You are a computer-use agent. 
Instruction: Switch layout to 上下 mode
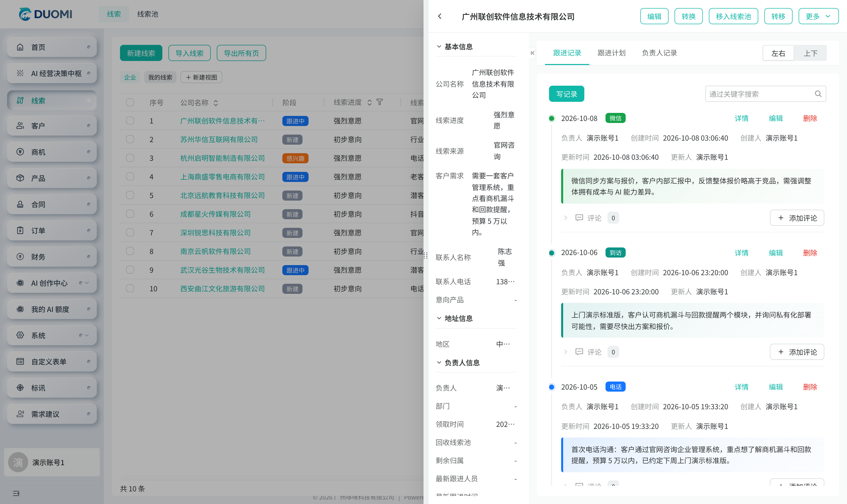coord(810,53)
